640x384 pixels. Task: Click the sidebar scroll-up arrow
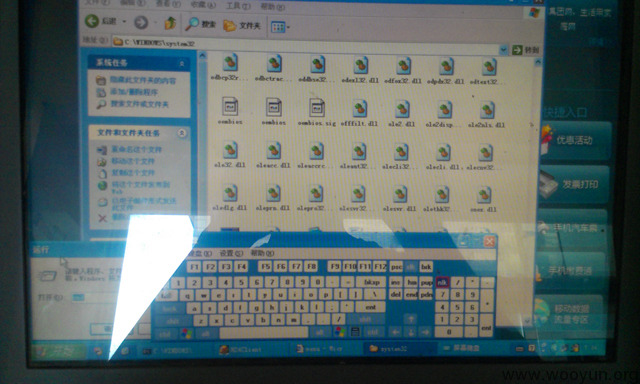(x=202, y=55)
